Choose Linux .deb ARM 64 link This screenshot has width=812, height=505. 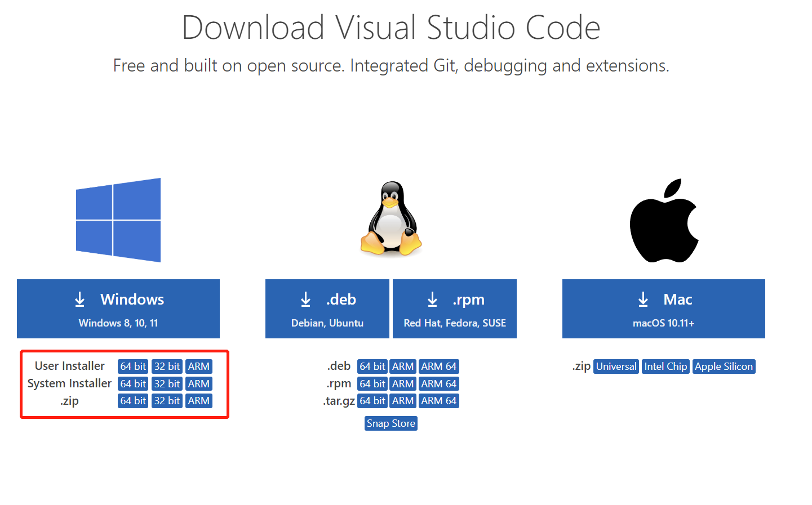pyautogui.click(x=439, y=367)
